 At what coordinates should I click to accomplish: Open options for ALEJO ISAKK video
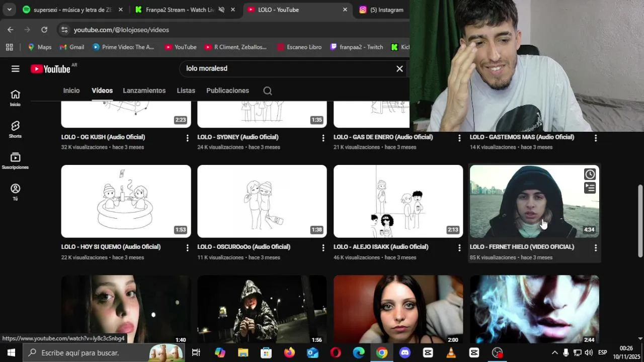coord(459,248)
